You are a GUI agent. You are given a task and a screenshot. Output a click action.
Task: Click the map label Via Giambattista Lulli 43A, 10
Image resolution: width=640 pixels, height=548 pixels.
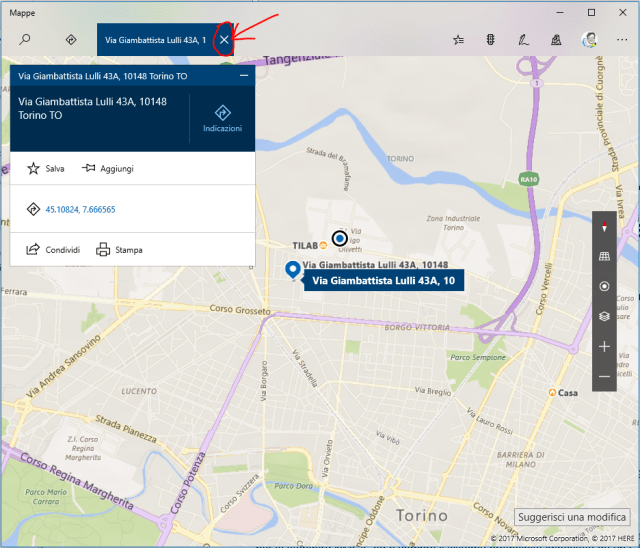pos(384,280)
